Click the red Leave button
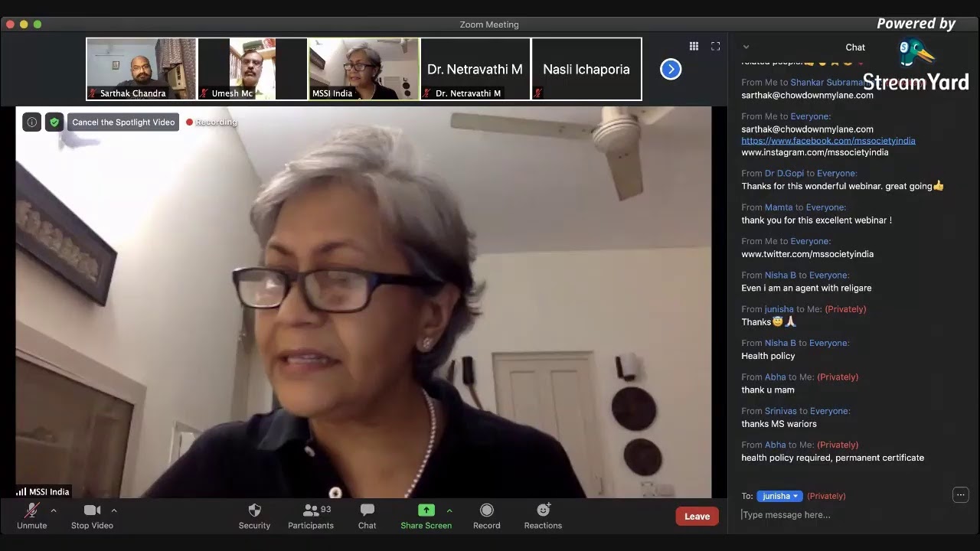The image size is (980, 551). [x=697, y=517]
